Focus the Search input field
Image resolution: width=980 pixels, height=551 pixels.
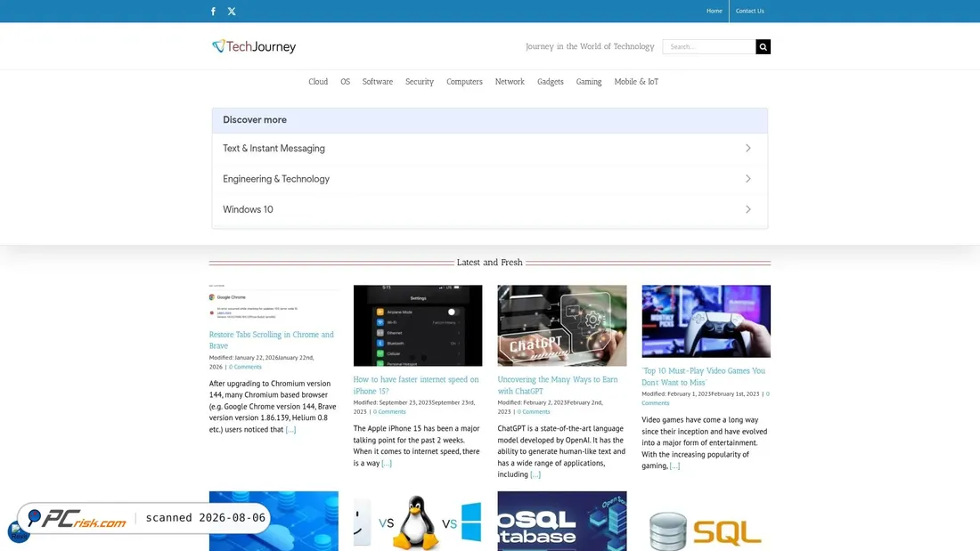click(x=709, y=47)
